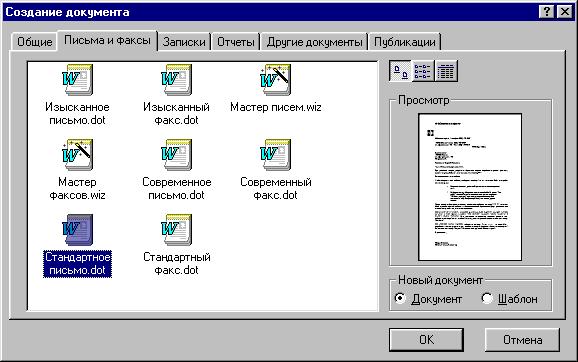Open the Публикации tab

coord(405,42)
